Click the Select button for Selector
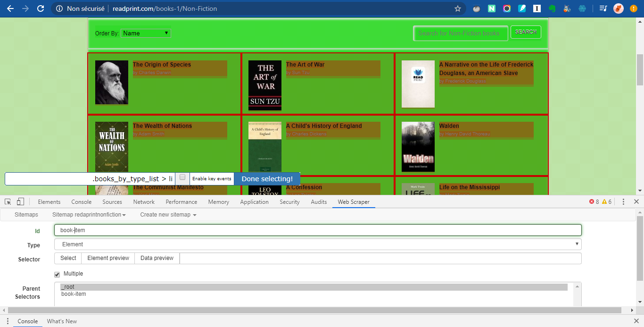 point(68,258)
